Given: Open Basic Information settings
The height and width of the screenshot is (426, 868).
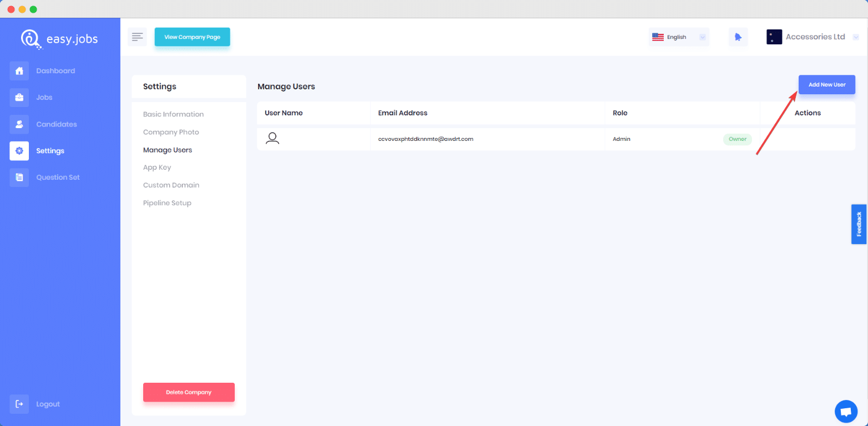Looking at the screenshot, I should (x=173, y=114).
